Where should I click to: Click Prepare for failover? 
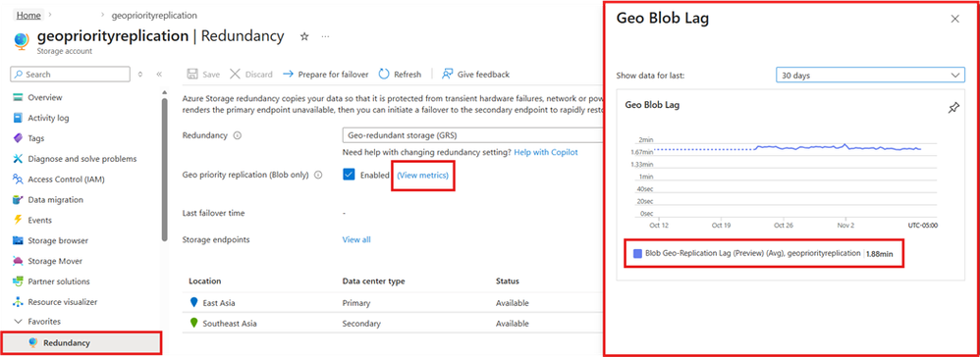tap(326, 75)
